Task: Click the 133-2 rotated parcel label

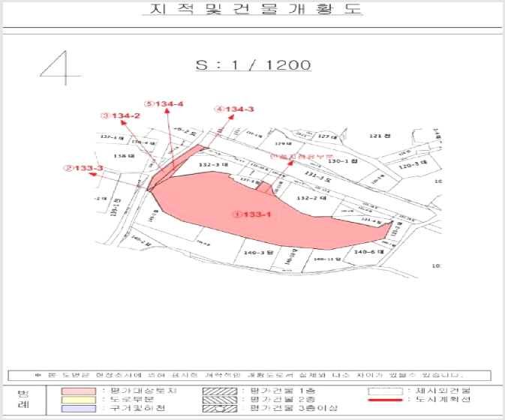Action: 397,229
